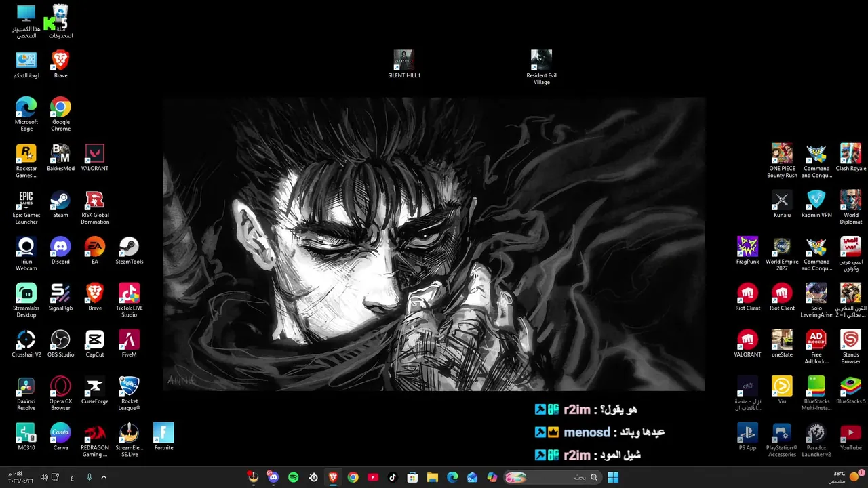The width and height of the screenshot is (868, 488).
Task: Open Copilot from the taskbar
Action: click(492, 477)
